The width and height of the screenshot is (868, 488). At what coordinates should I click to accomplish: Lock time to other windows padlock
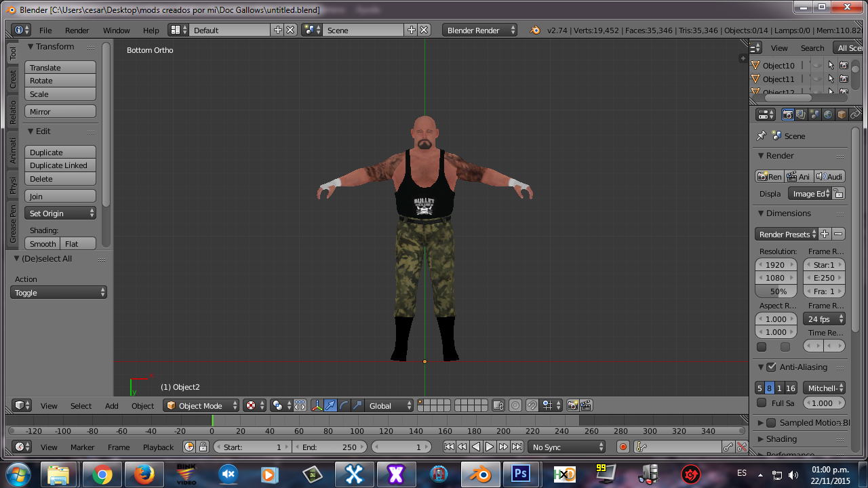pyautogui.click(x=202, y=447)
